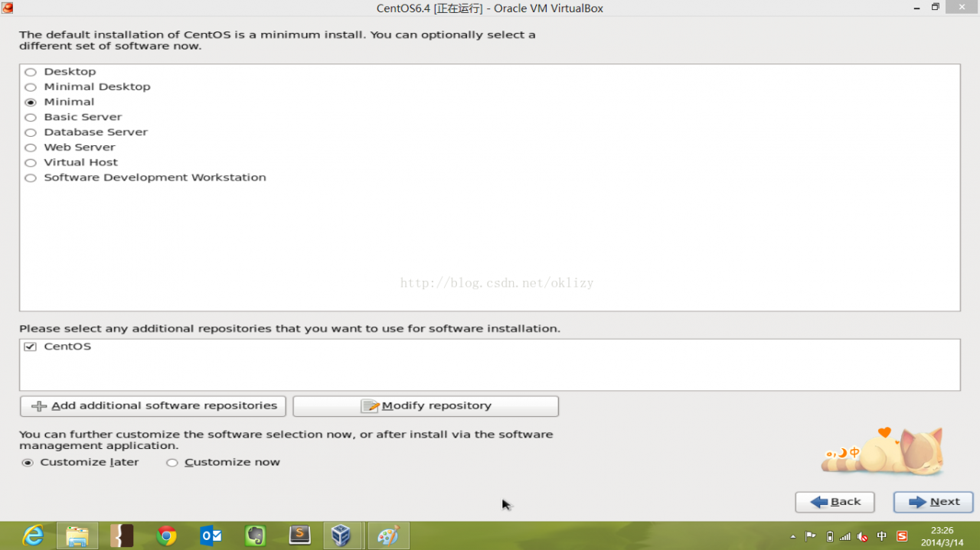This screenshot has height=550, width=980.
Task: Select the Minimal install radio button
Action: [x=31, y=103]
